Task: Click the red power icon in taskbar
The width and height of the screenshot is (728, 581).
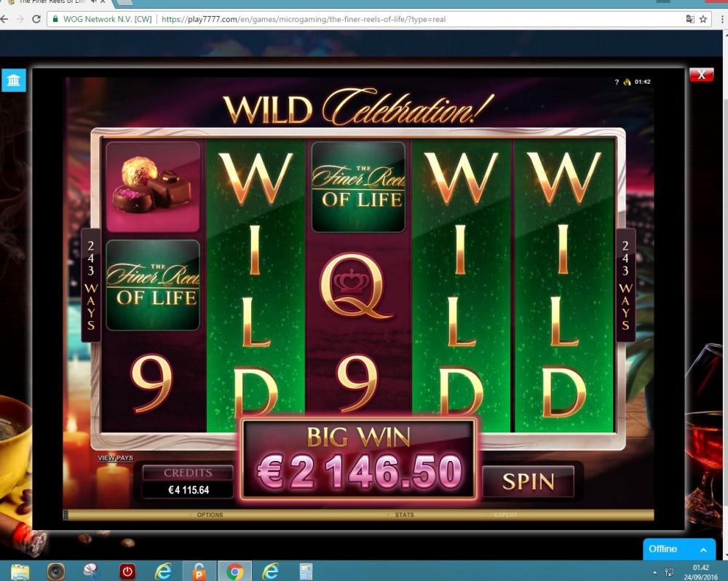Action: (127, 572)
